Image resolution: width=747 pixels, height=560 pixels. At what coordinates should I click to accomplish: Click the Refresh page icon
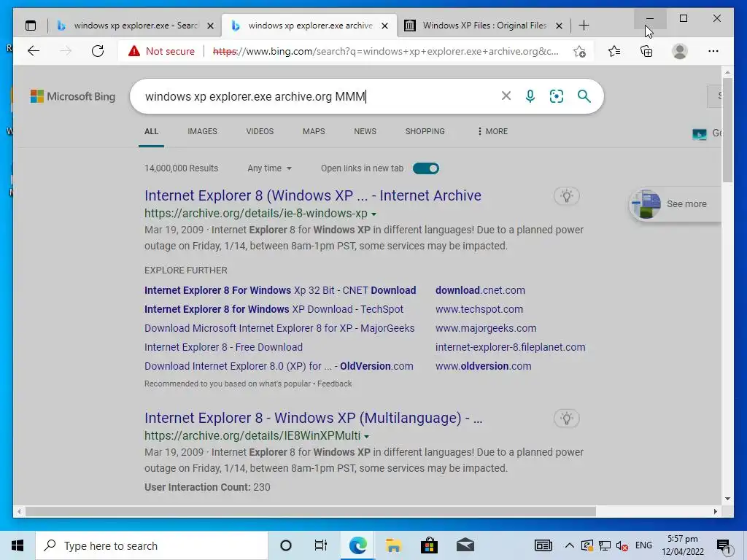(x=98, y=51)
